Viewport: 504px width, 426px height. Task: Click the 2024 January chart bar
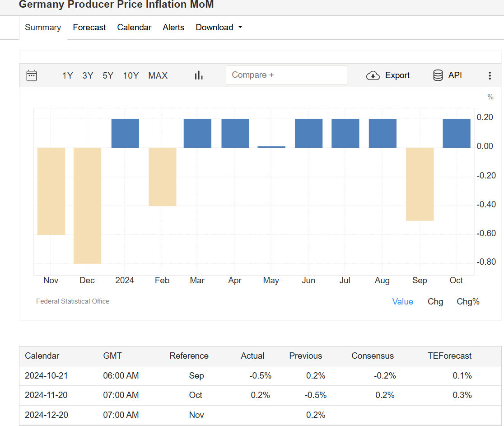coord(126,133)
